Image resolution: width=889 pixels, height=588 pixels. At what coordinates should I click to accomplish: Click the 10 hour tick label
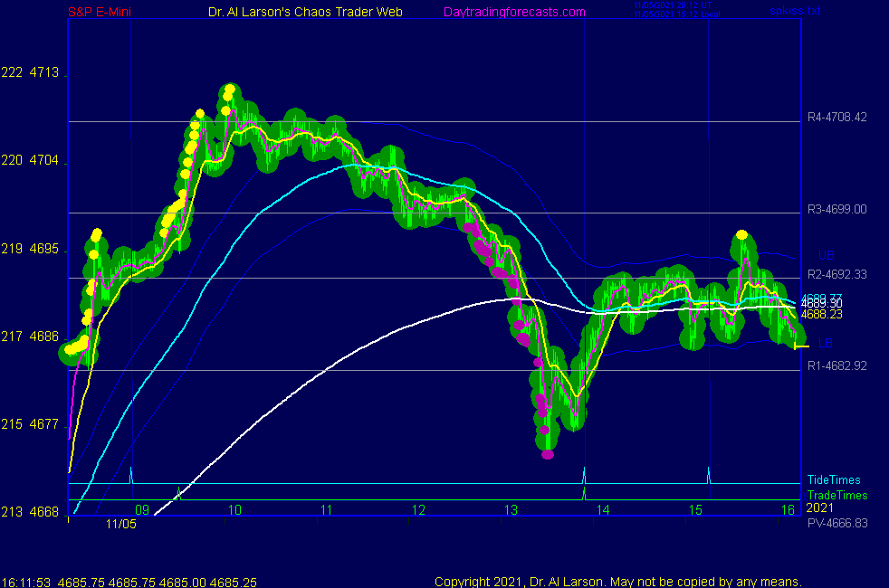coord(234,510)
